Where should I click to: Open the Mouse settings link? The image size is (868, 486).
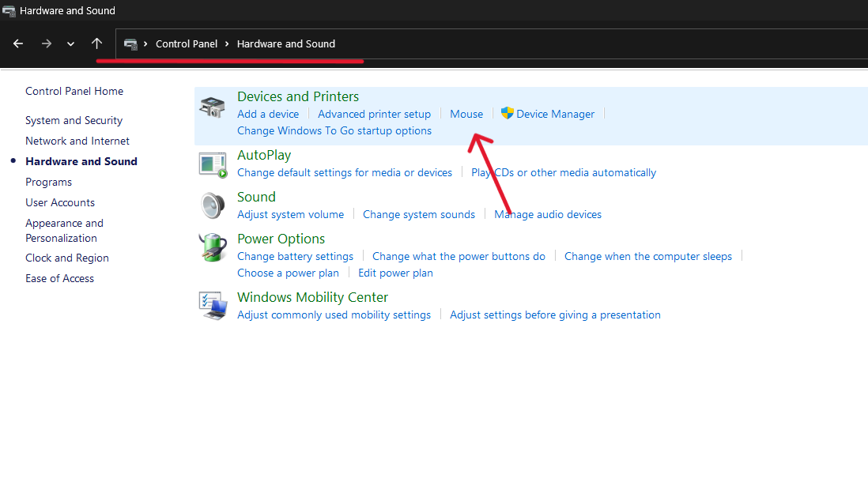point(466,114)
